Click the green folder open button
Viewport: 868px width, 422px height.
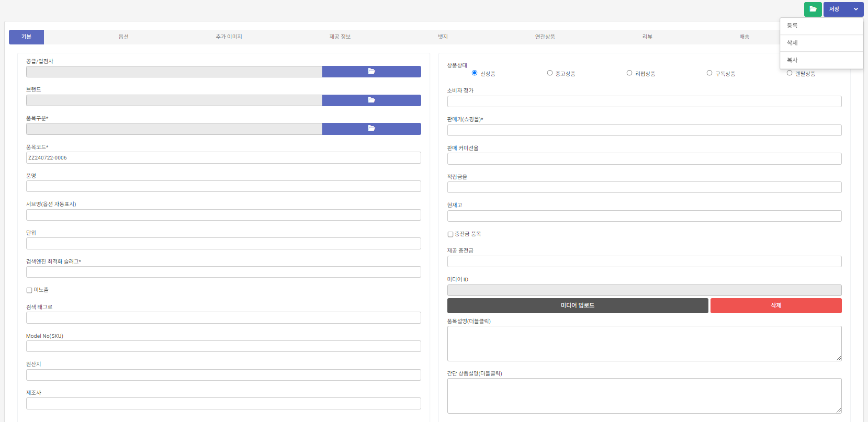813,9
